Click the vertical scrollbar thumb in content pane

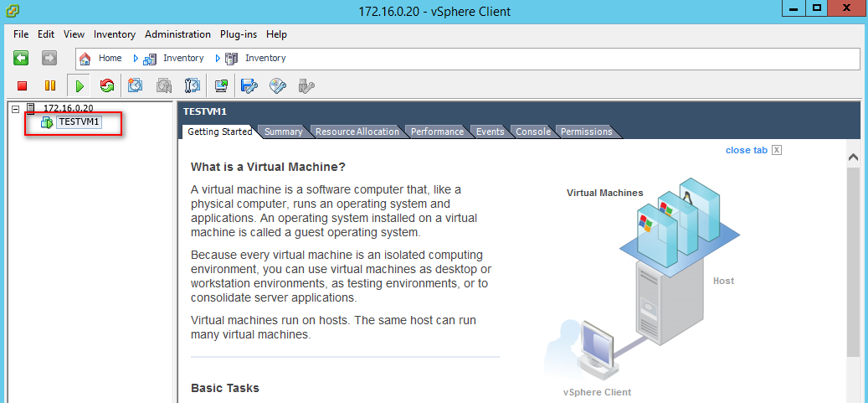pyautogui.click(x=853, y=261)
